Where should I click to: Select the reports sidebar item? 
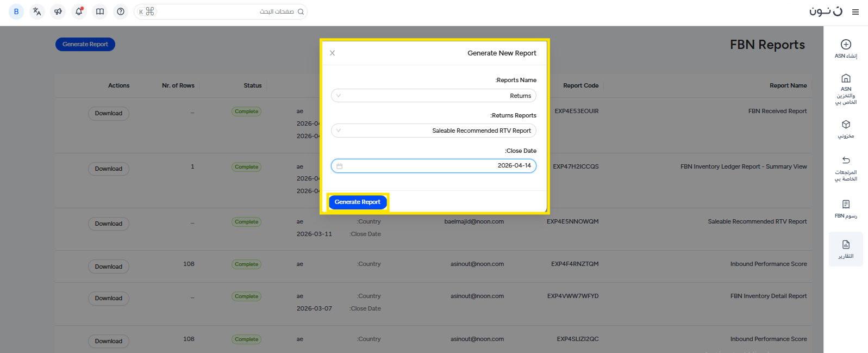(x=846, y=249)
